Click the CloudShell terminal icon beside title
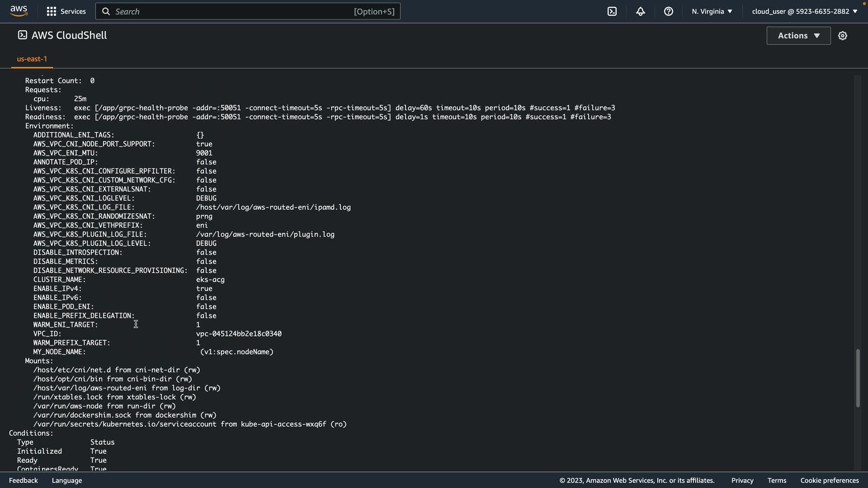Image resolution: width=868 pixels, height=488 pixels. coord(22,35)
